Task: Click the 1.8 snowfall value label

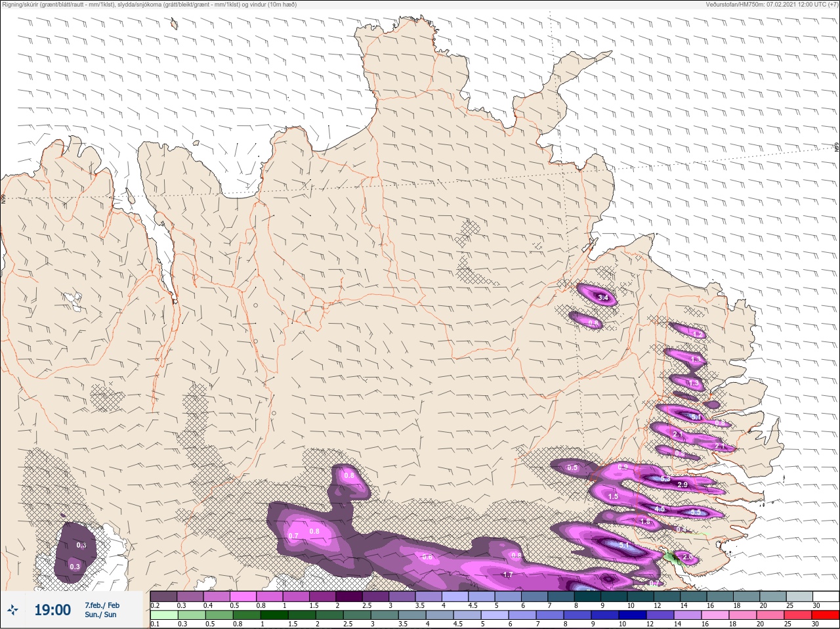Action: point(644,521)
